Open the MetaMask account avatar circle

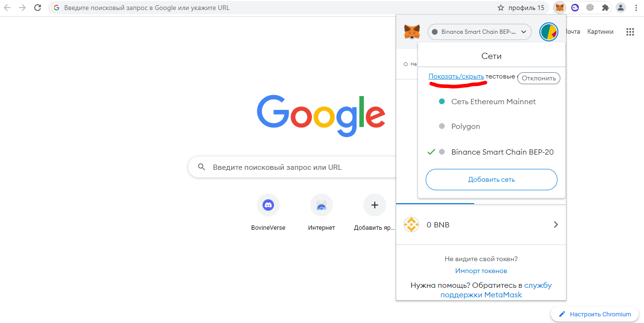point(549,32)
